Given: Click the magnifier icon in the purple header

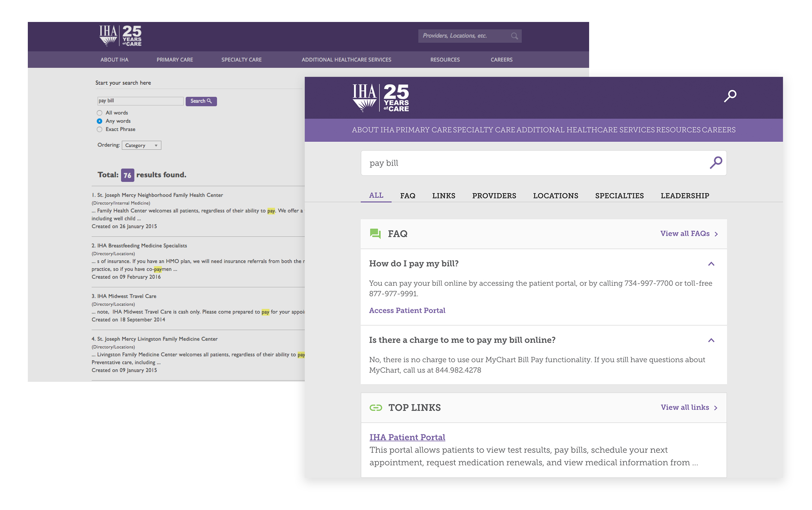Looking at the screenshot, I should tap(730, 96).
